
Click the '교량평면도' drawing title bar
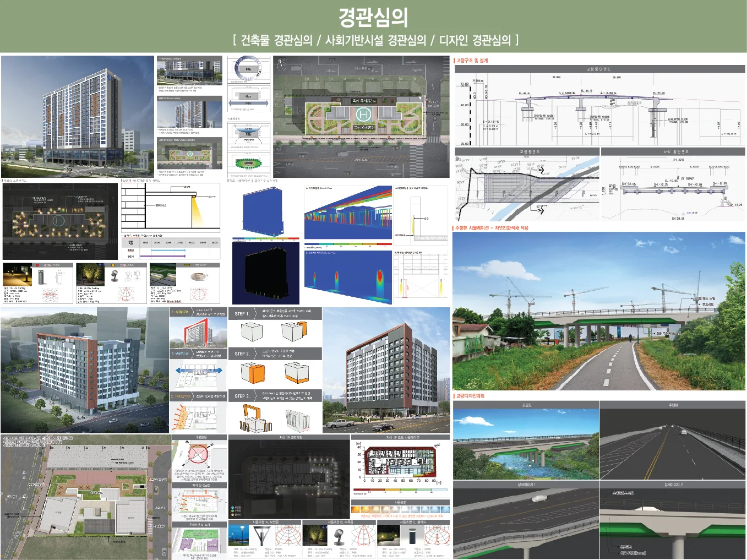(x=526, y=151)
